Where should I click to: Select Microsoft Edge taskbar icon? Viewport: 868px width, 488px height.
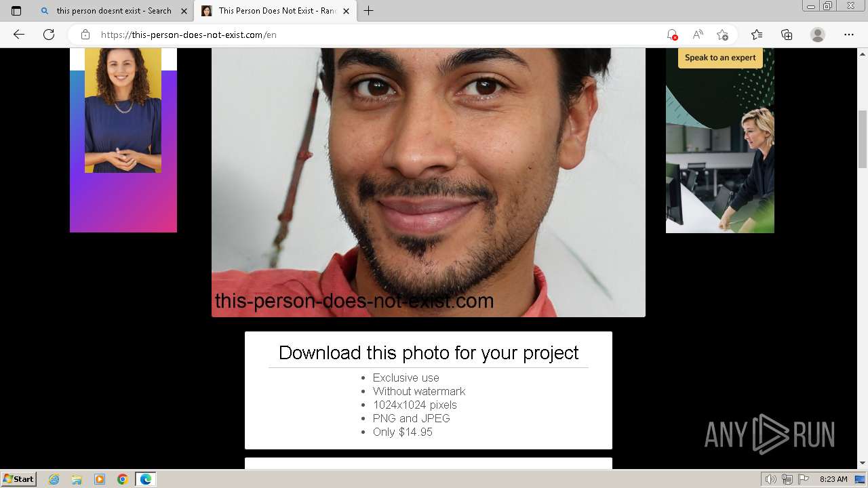click(146, 479)
